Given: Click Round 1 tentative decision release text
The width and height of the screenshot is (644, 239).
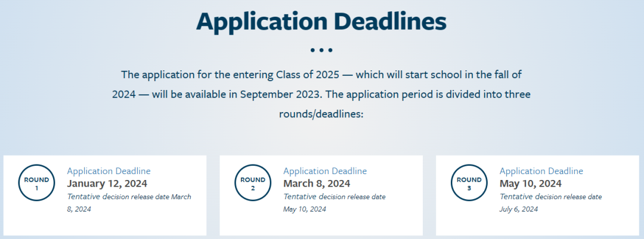Looking at the screenshot, I should (129, 203).
